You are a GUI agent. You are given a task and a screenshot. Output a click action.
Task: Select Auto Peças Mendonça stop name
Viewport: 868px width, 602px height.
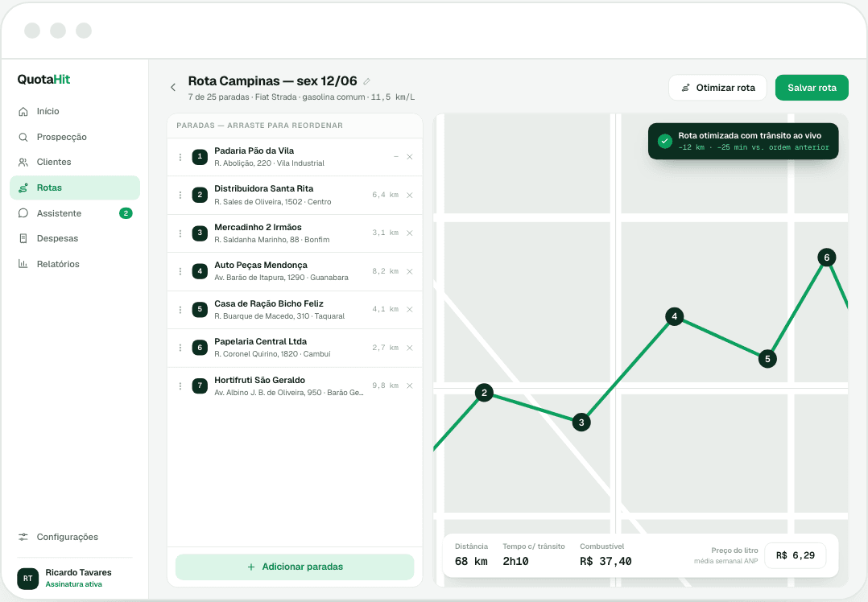point(261,265)
